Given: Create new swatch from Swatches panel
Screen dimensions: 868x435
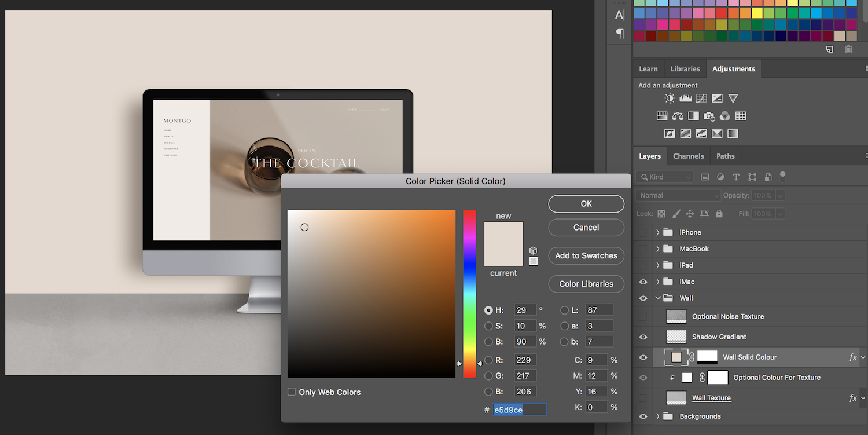Looking at the screenshot, I should (829, 49).
